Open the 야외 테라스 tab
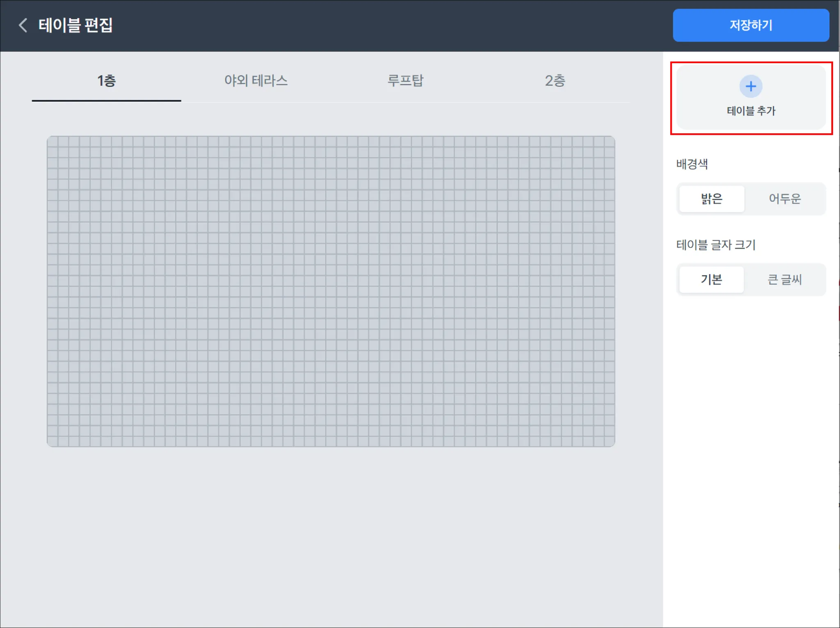This screenshot has height=628, width=840. point(256,81)
